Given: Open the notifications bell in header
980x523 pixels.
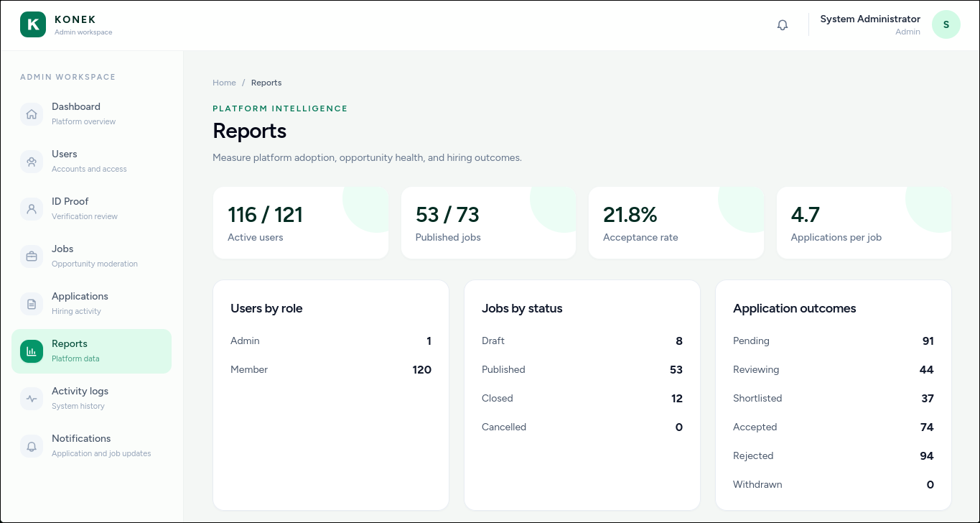Looking at the screenshot, I should (783, 24).
